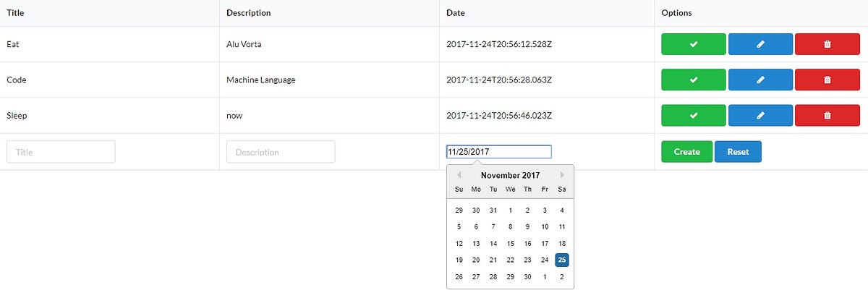Pick November 15 in the calendar
The width and height of the screenshot is (868, 293).
[x=511, y=244]
